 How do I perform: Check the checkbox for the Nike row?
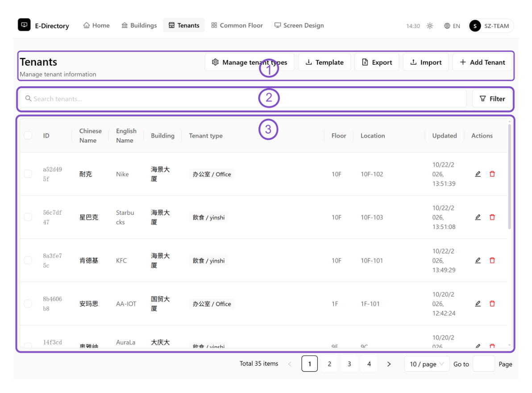(28, 174)
